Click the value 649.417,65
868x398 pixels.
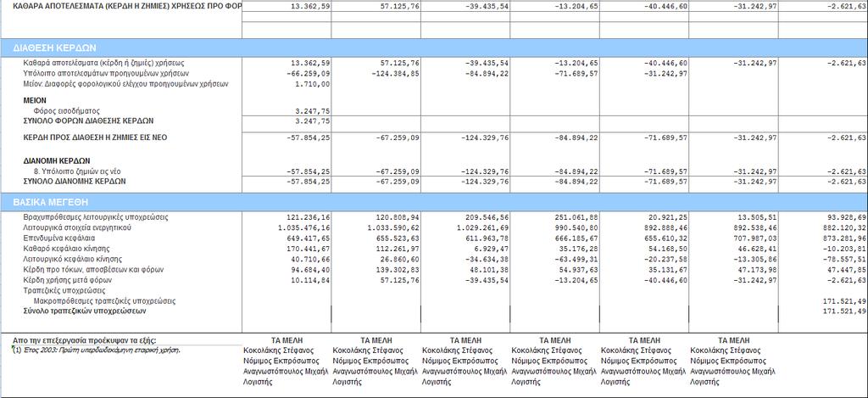(x=309, y=238)
